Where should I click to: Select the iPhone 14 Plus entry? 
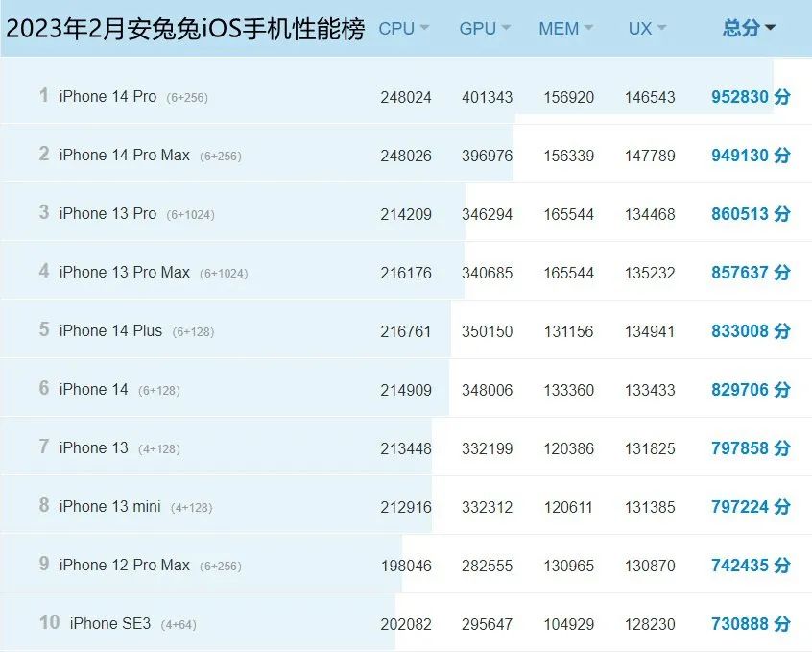tap(112, 330)
